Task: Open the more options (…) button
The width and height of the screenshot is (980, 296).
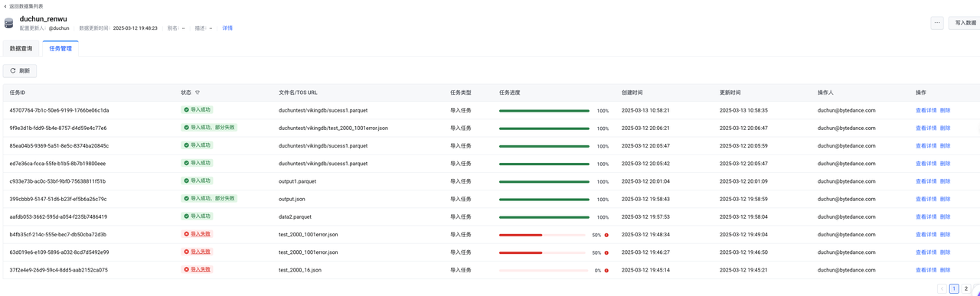Action: click(937, 23)
